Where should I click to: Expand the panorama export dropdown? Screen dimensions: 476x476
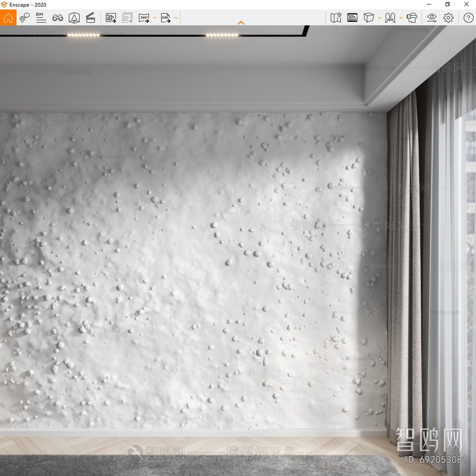pos(155,18)
